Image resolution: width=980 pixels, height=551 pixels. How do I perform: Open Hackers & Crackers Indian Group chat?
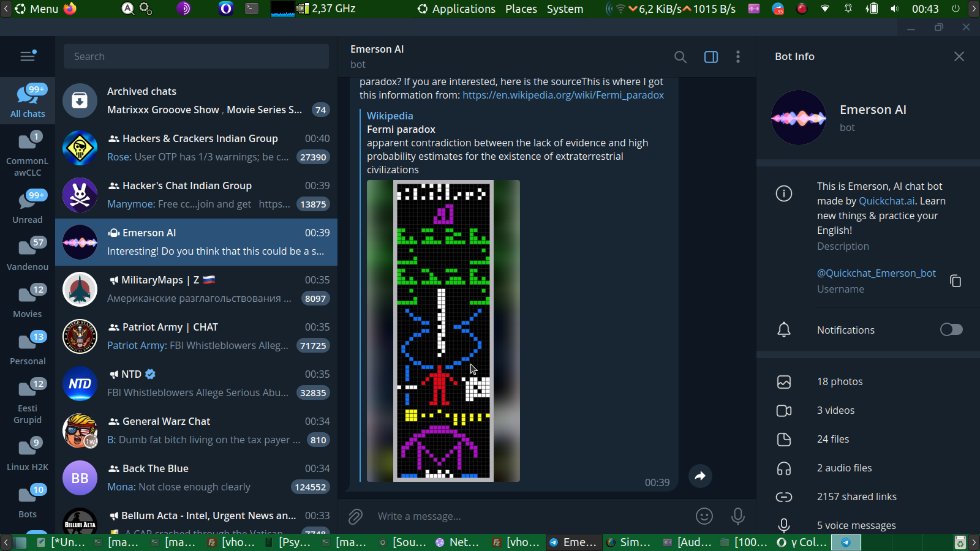point(196,148)
